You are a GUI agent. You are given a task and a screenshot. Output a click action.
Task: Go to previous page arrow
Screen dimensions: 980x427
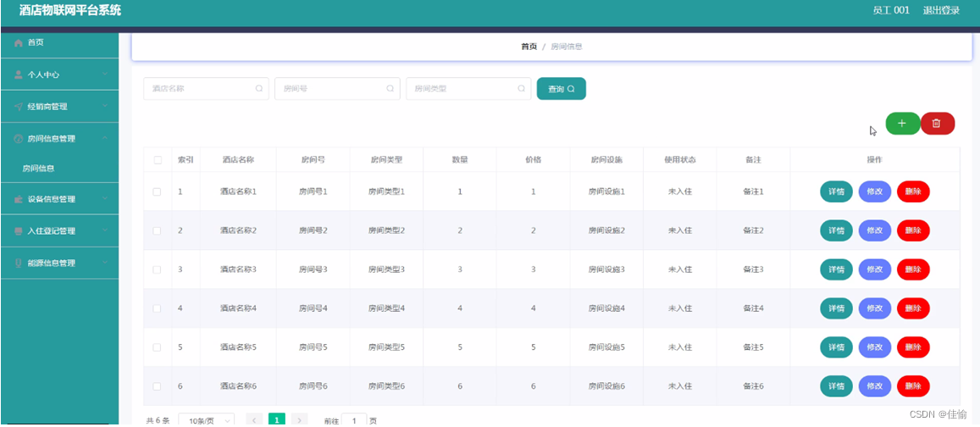pos(254,420)
